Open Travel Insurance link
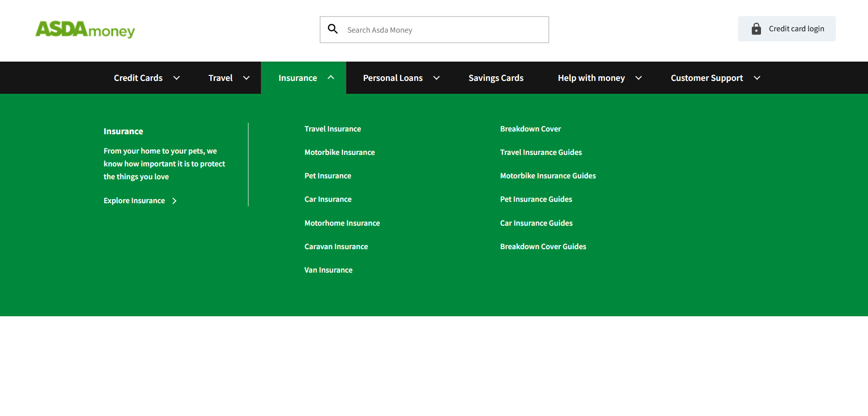Image resolution: width=868 pixels, height=416 pixels. (333, 129)
